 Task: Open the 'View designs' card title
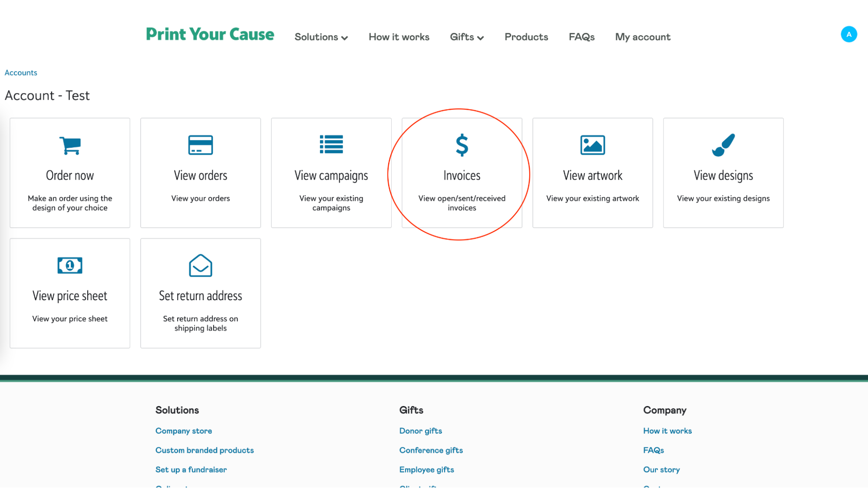coord(723,176)
